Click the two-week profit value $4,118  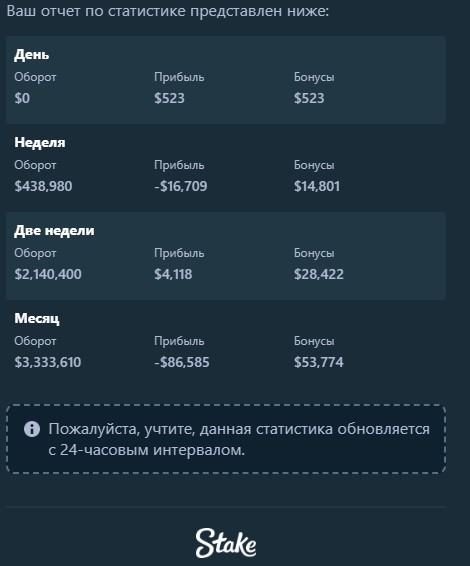[173, 274]
